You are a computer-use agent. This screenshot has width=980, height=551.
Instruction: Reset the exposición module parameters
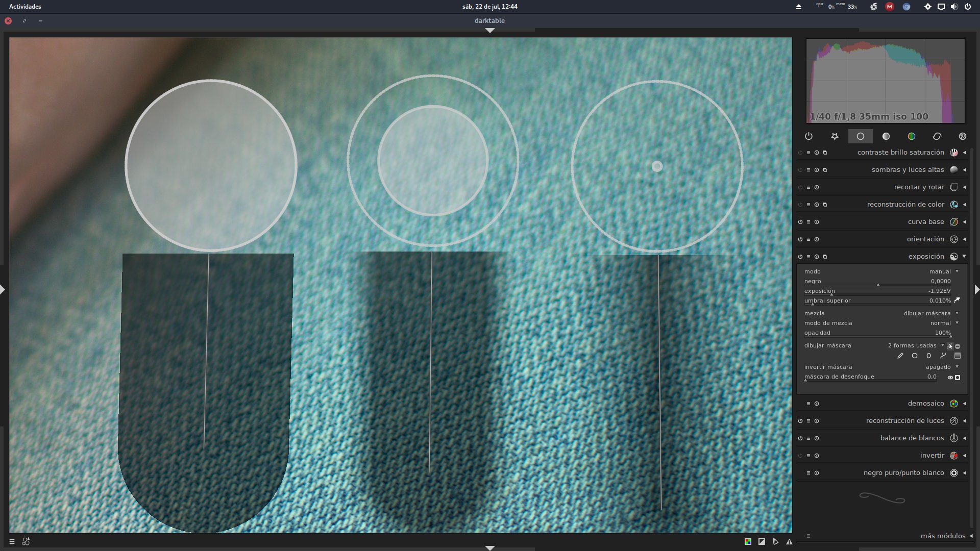coord(817,257)
